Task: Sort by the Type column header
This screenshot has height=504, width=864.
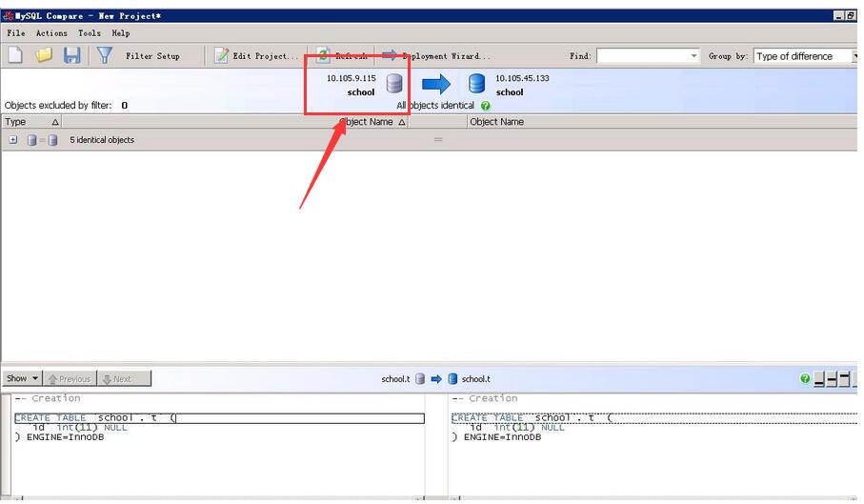Action: [31, 122]
